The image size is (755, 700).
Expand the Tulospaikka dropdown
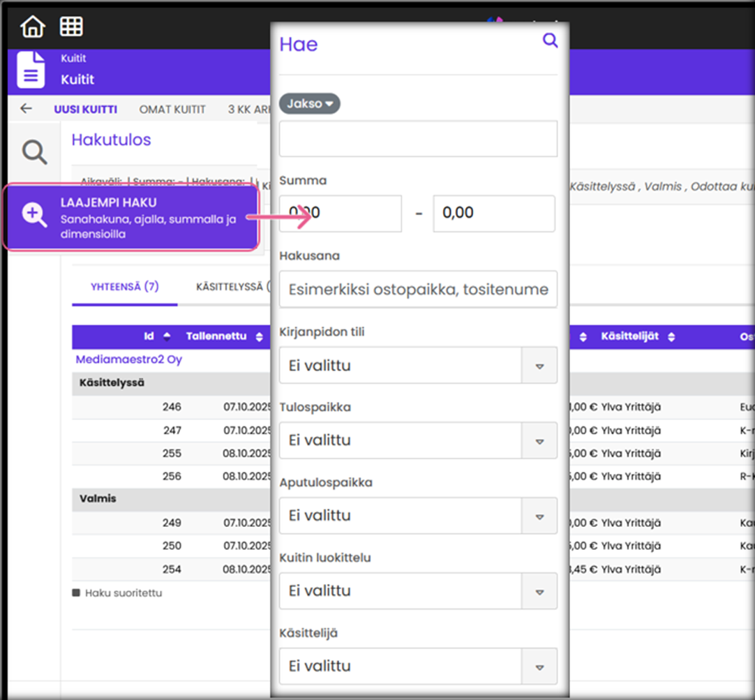[x=539, y=441]
